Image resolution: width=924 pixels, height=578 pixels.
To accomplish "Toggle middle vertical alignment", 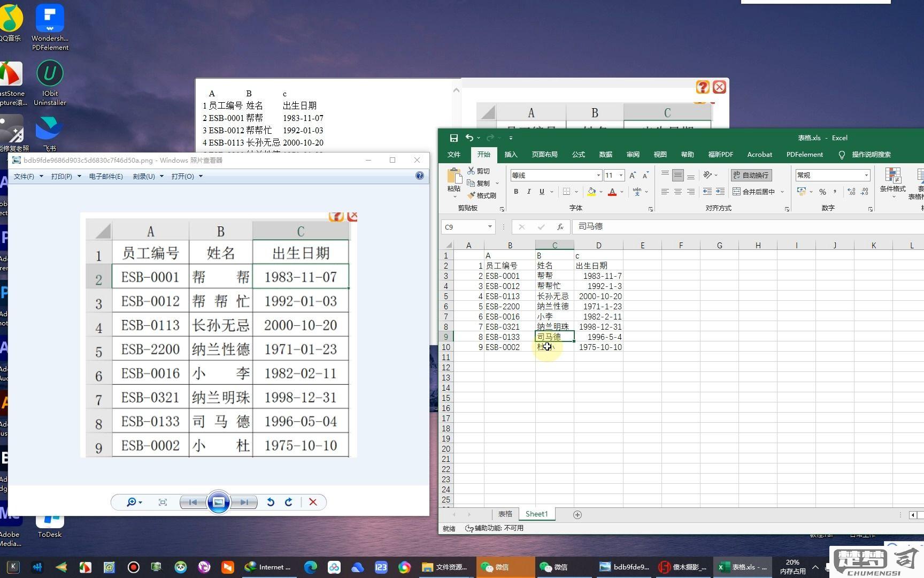I will click(677, 175).
